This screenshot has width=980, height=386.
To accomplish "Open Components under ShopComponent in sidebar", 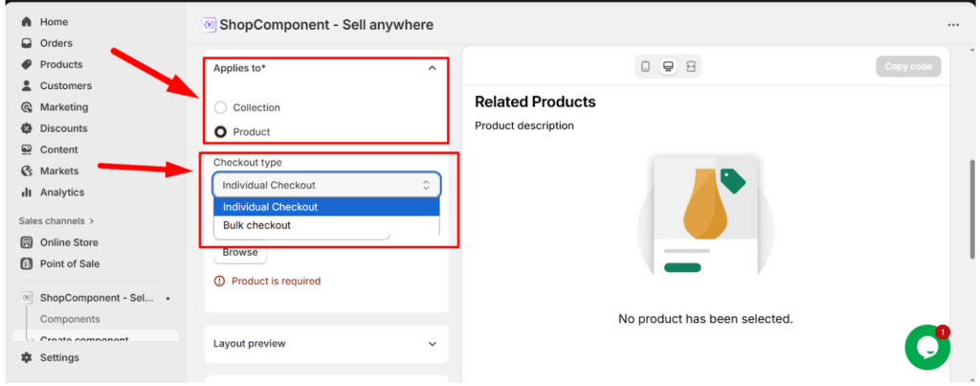I will [x=70, y=319].
